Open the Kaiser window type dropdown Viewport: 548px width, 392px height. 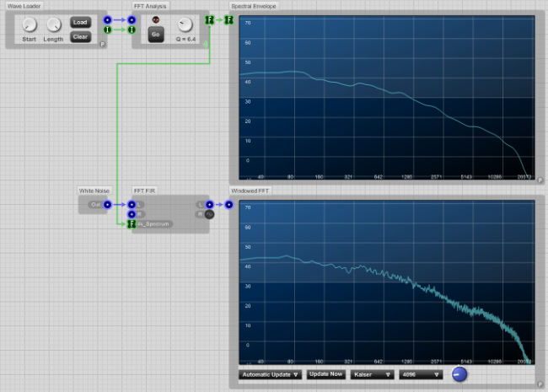tap(372, 373)
